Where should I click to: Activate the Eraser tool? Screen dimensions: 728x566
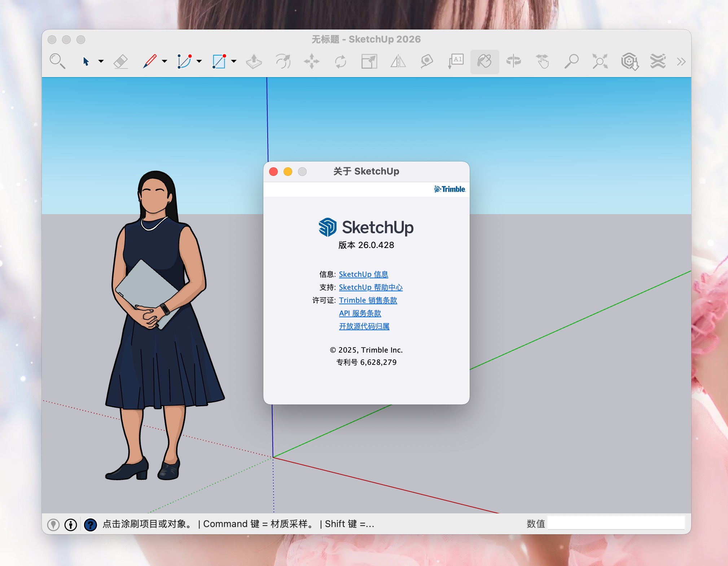(x=120, y=61)
